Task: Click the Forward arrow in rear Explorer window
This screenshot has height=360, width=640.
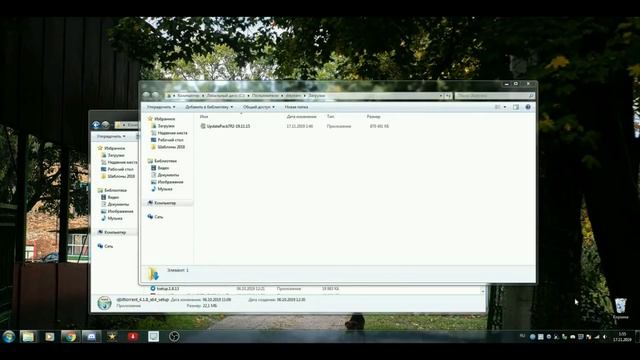Action: pos(106,125)
